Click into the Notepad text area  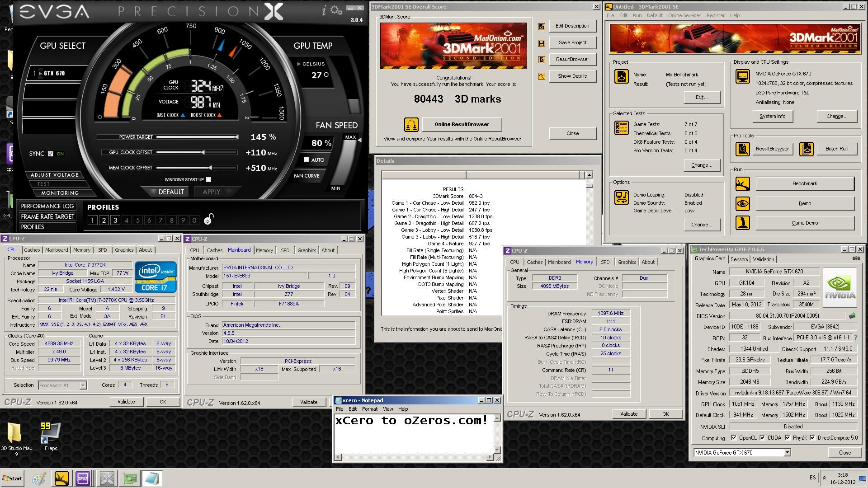pos(413,433)
